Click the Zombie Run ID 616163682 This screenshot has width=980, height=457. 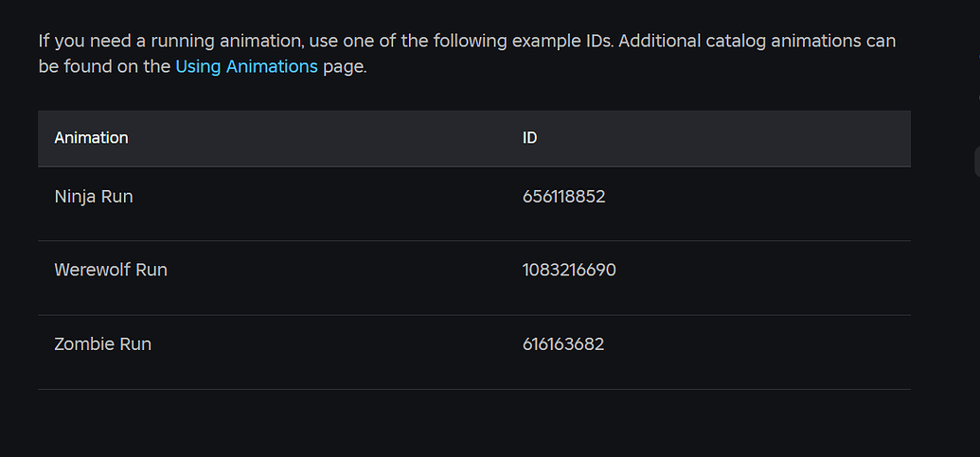[562, 344]
